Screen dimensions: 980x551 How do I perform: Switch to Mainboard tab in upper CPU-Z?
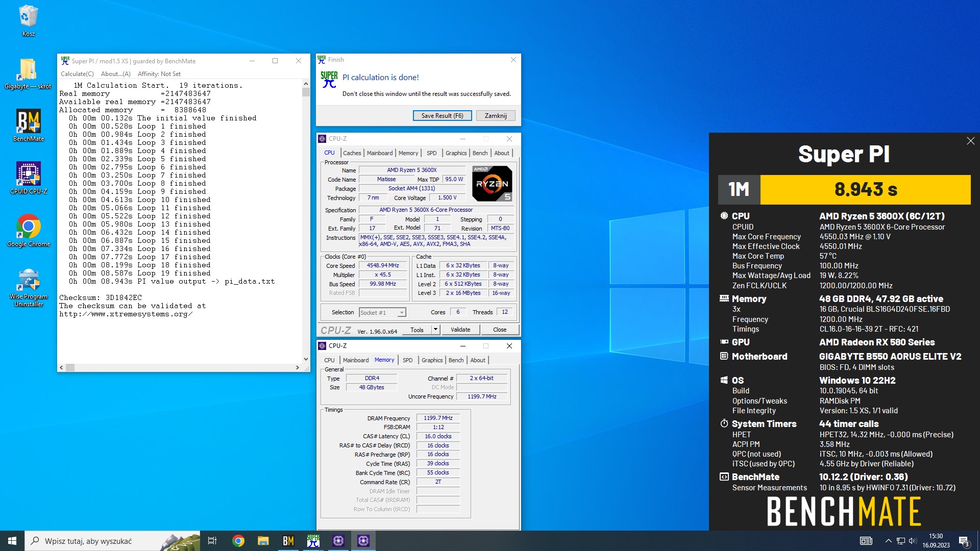tap(380, 153)
